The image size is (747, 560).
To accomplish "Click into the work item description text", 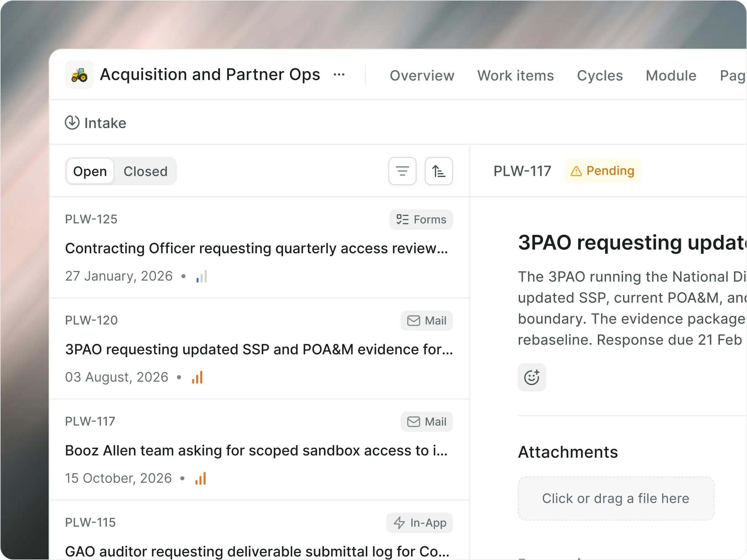I will pyautogui.click(x=632, y=308).
